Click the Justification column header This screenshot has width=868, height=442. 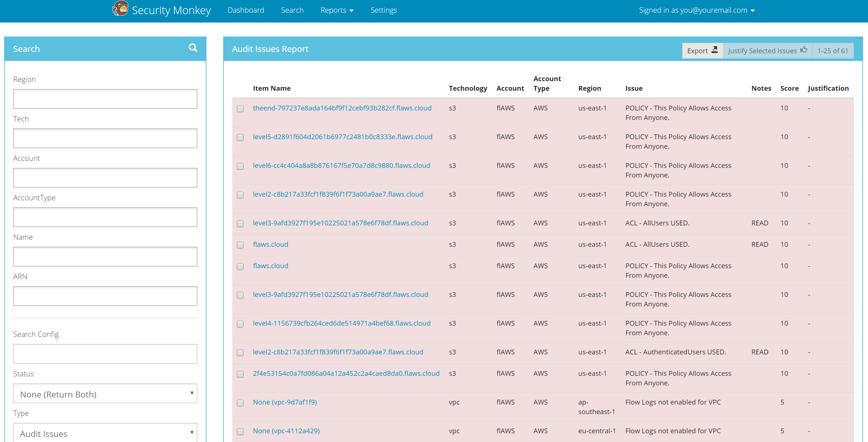[x=828, y=88]
